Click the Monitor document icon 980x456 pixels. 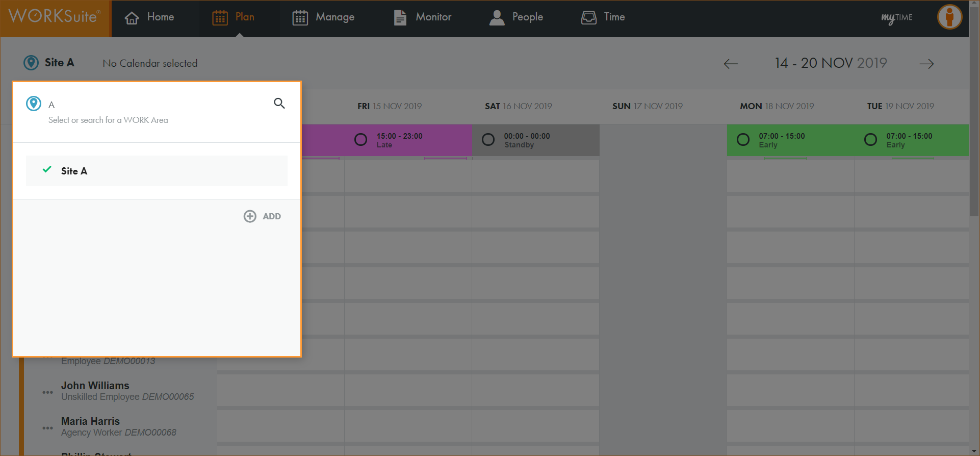pyautogui.click(x=400, y=18)
